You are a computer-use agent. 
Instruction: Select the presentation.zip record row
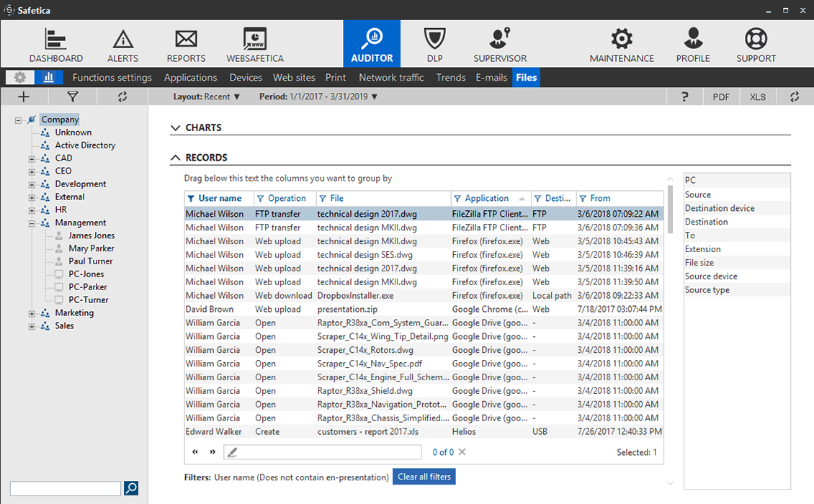coord(424,309)
